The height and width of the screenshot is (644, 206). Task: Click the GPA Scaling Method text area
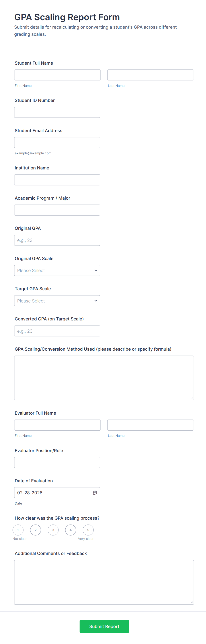(104, 378)
